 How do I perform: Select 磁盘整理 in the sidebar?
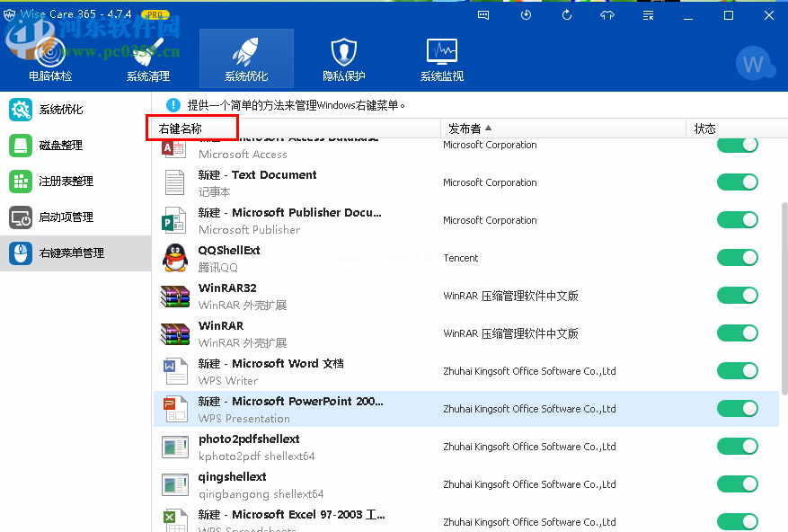pos(60,146)
